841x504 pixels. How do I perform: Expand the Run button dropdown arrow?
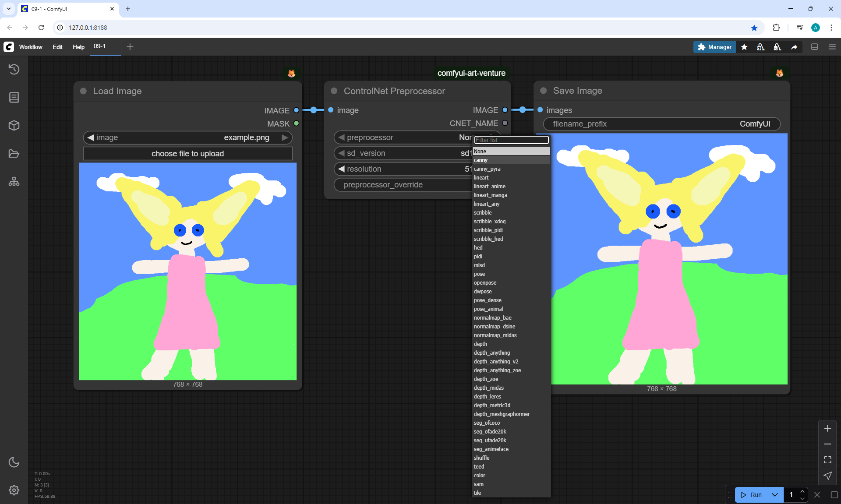click(775, 495)
